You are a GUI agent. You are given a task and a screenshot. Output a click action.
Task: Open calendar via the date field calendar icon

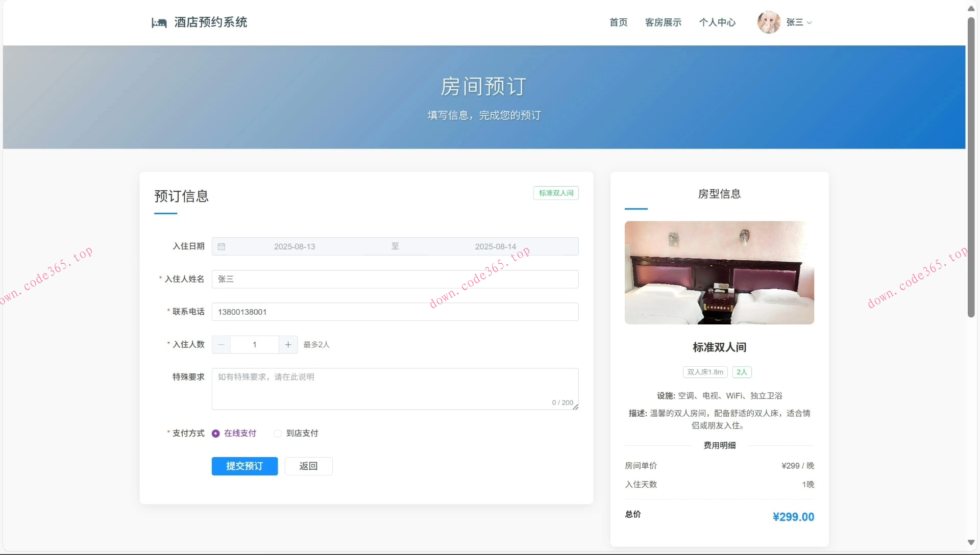click(x=222, y=246)
